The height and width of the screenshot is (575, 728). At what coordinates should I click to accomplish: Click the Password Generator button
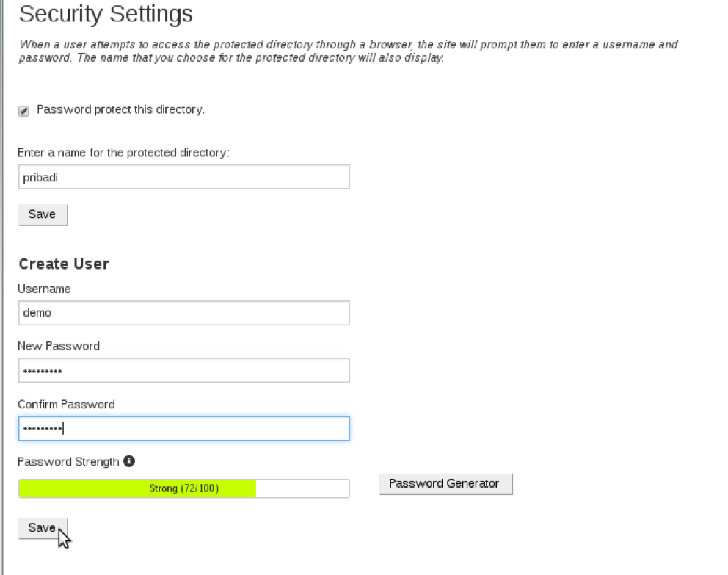(445, 483)
